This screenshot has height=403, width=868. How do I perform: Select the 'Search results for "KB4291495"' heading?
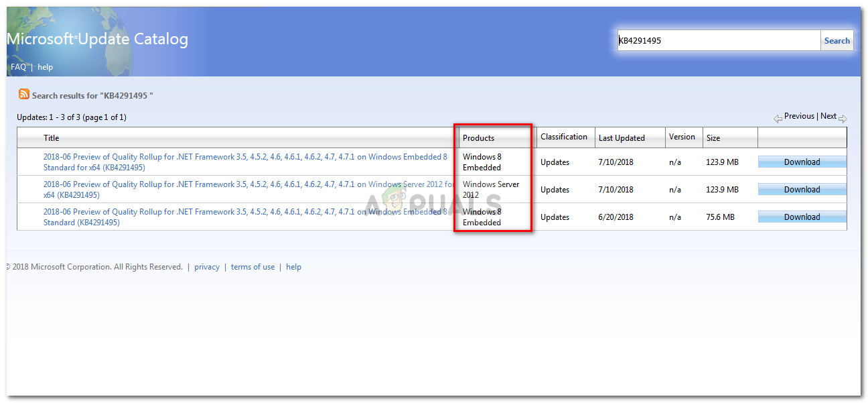pos(92,96)
